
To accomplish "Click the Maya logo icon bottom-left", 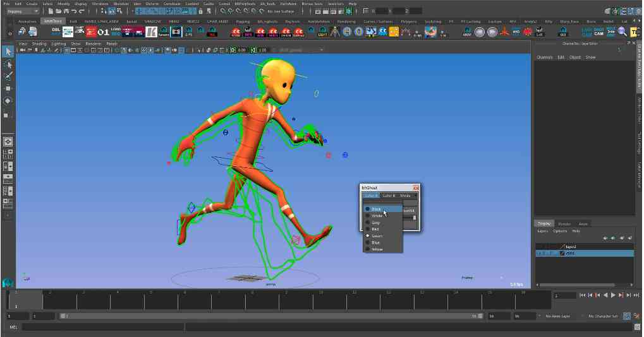I will pos(7,283).
